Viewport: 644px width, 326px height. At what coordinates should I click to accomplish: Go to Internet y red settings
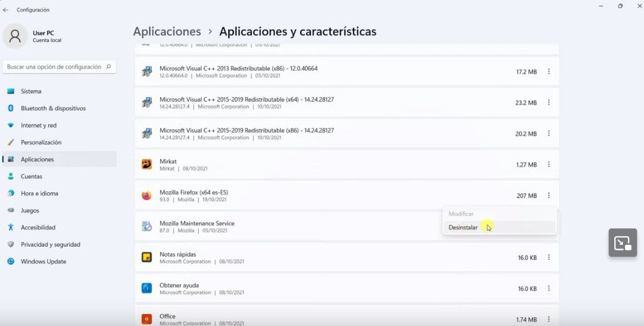(59, 125)
